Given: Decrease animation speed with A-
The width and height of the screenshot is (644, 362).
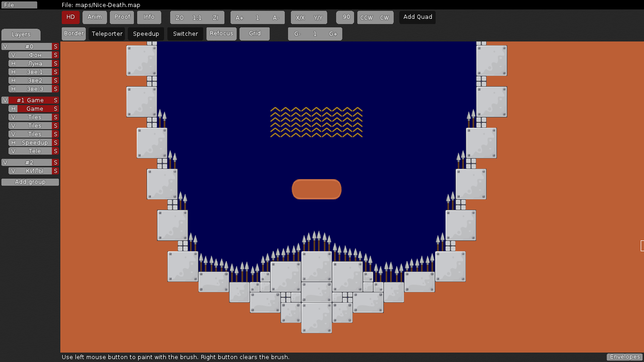Looking at the screenshot, I should pyautogui.click(x=276, y=17).
